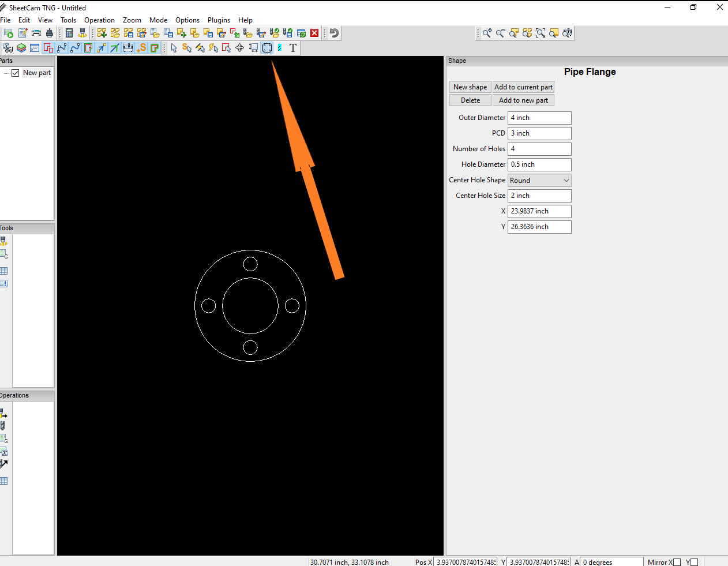This screenshot has width=728, height=566.
Task: Click the G-code list icon in Tools panel
Action: (x=4, y=254)
